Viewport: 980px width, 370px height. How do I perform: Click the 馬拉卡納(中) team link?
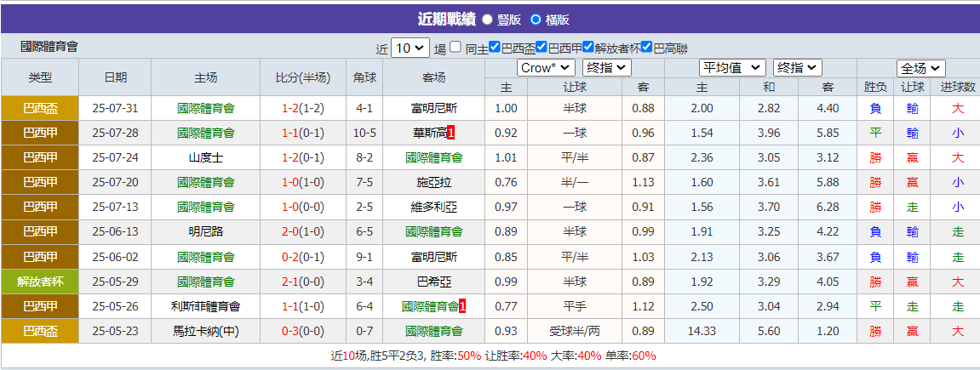point(206,331)
